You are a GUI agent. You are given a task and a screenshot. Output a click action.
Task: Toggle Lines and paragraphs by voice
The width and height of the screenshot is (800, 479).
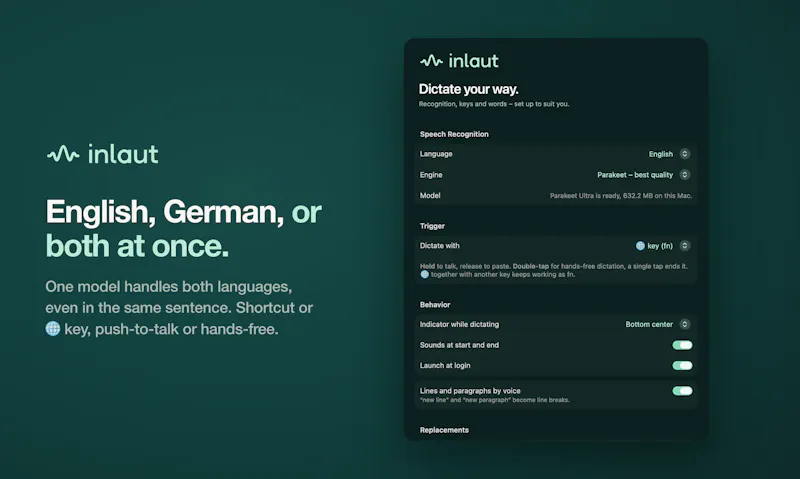[682, 391]
